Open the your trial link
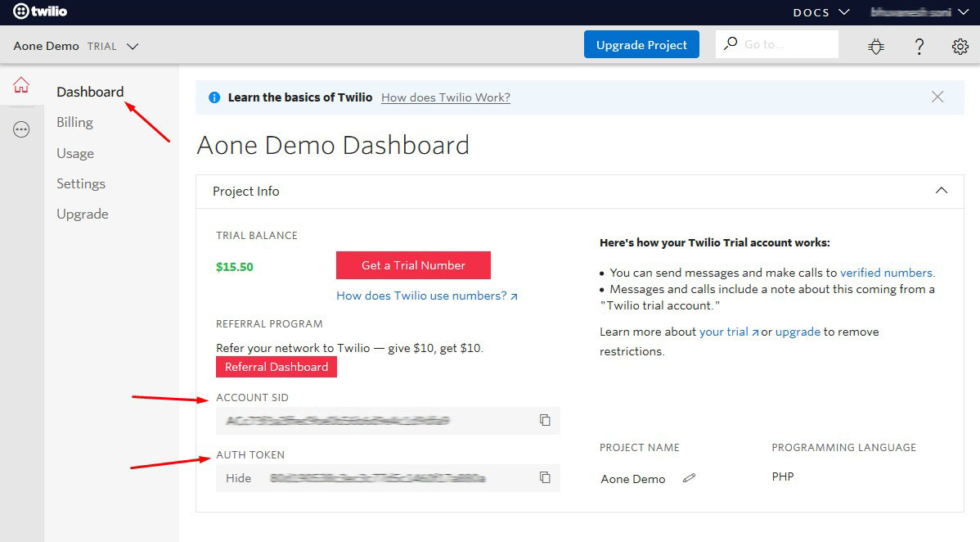Viewport: 980px width, 542px height. [728, 332]
